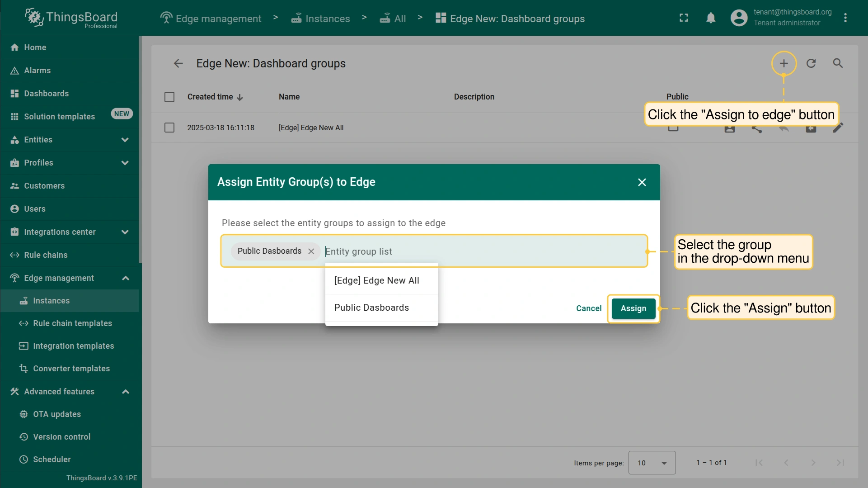Toggle fullscreen mode icon
This screenshot has height=488, width=868.
tap(684, 18)
